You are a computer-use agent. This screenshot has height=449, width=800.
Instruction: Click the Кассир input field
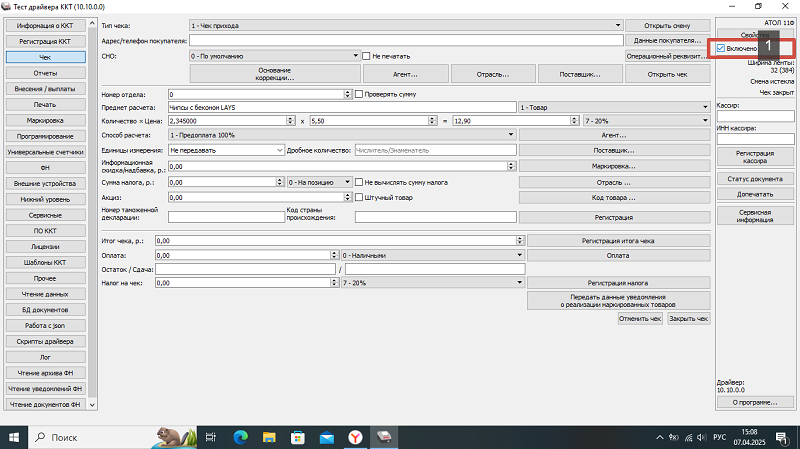[756, 116]
